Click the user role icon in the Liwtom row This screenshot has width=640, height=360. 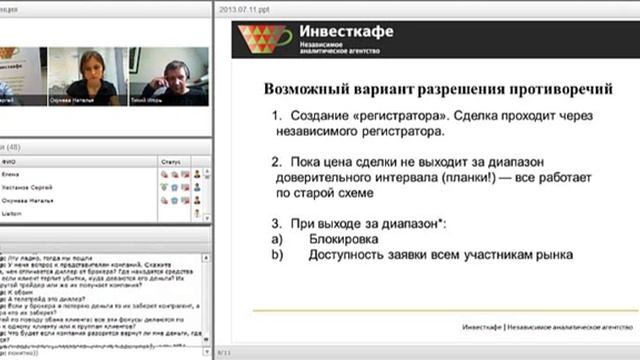point(197,213)
